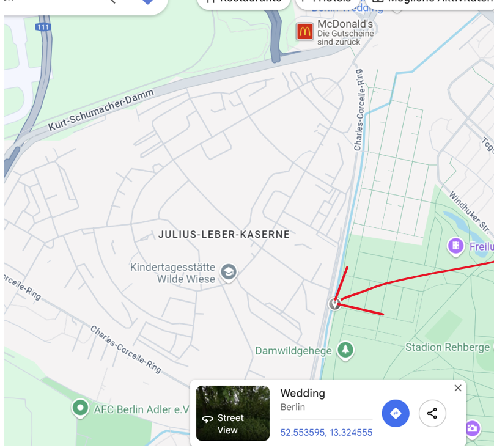Select the Damwildgehege park tree marker
This screenshot has height=448, width=494.
coord(345,351)
